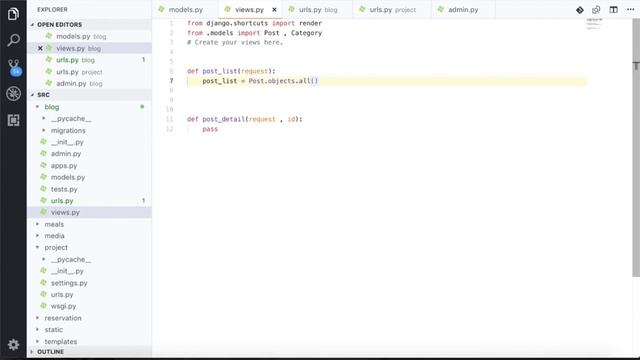Click the 'from .models import Post , Category' line
This screenshot has width=640, height=360.
click(x=254, y=33)
